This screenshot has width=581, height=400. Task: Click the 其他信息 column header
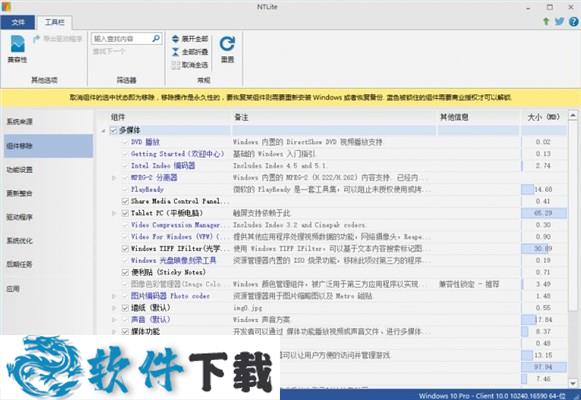click(x=454, y=117)
